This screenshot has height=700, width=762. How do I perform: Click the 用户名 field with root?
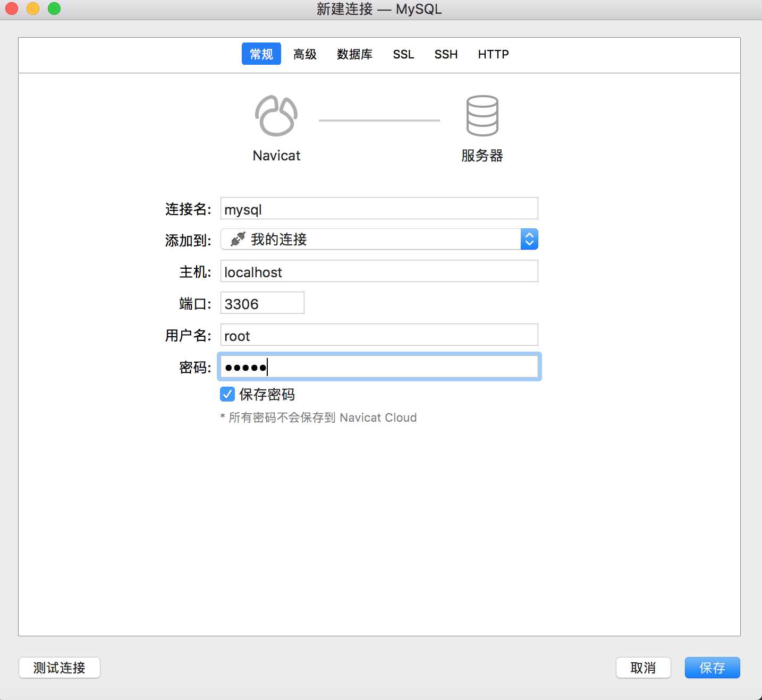pyautogui.click(x=379, y=335)
